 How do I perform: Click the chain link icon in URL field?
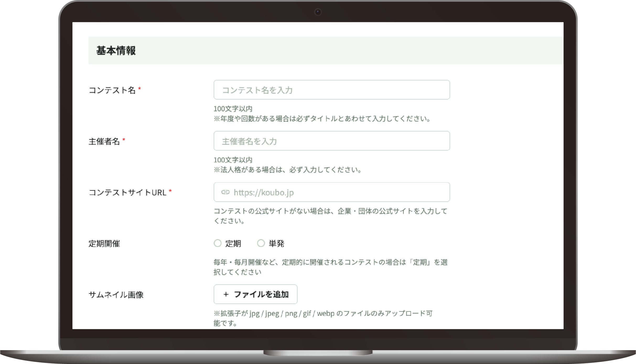(225, 192)
